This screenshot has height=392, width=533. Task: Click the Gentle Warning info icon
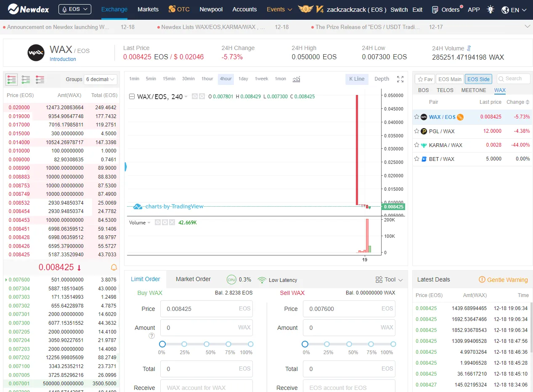[482, 280]
